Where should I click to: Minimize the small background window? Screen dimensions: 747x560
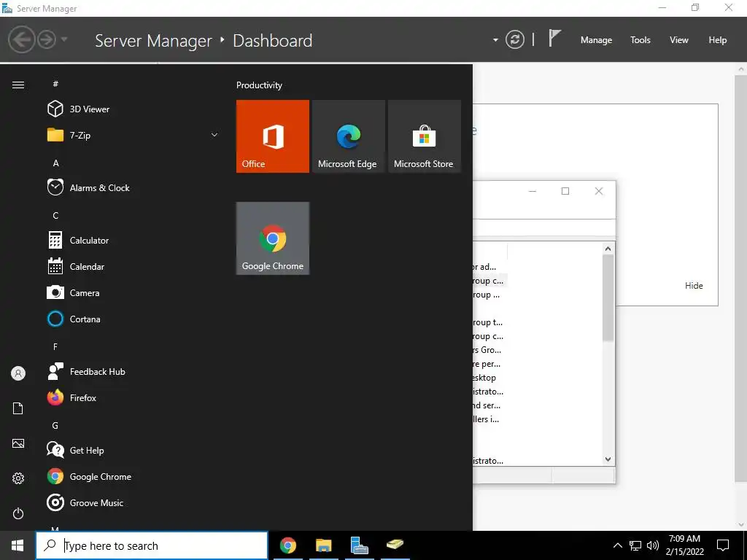click(533, 191)
